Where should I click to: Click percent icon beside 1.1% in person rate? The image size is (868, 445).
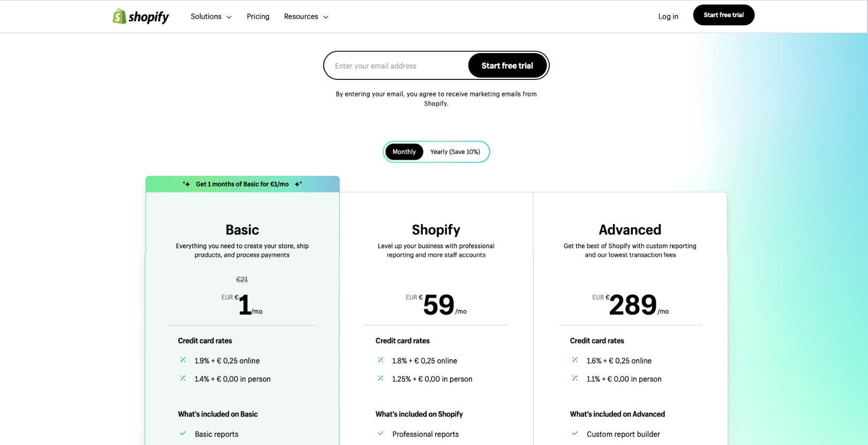point(574,379)
